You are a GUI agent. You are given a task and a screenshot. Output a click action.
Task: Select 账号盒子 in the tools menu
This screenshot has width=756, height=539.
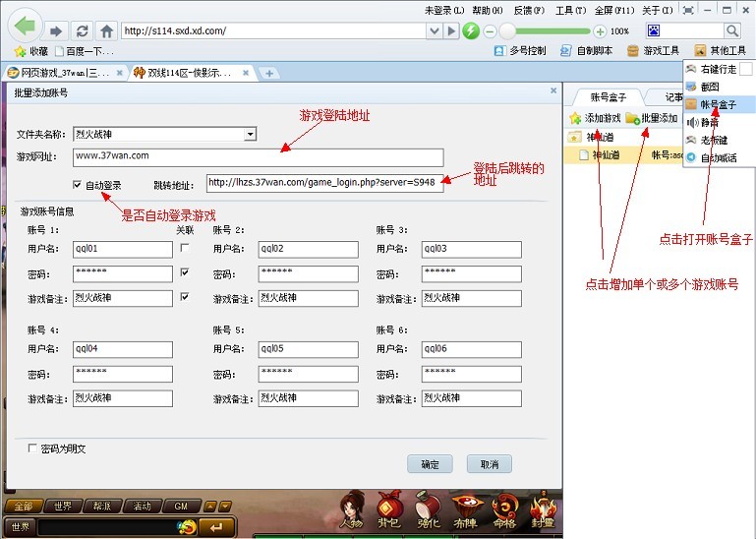click(x=719, y=104)
